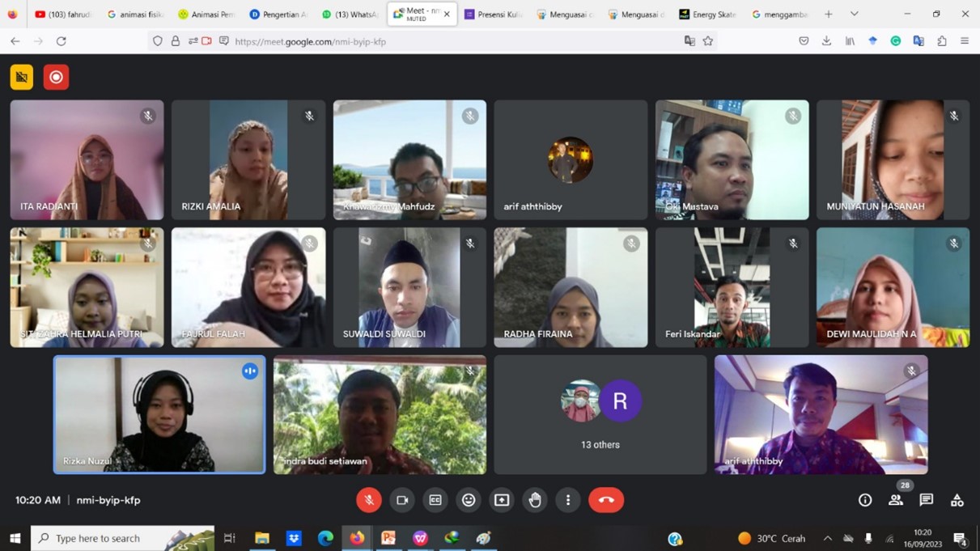Open chat with everyone panel
Viewport: 980px width, 551px height.
[x=926, y=500]
